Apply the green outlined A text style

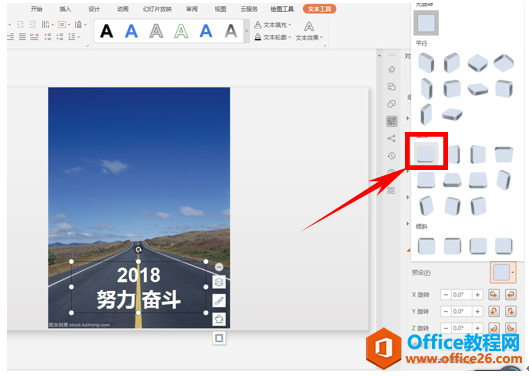point(181,31)
